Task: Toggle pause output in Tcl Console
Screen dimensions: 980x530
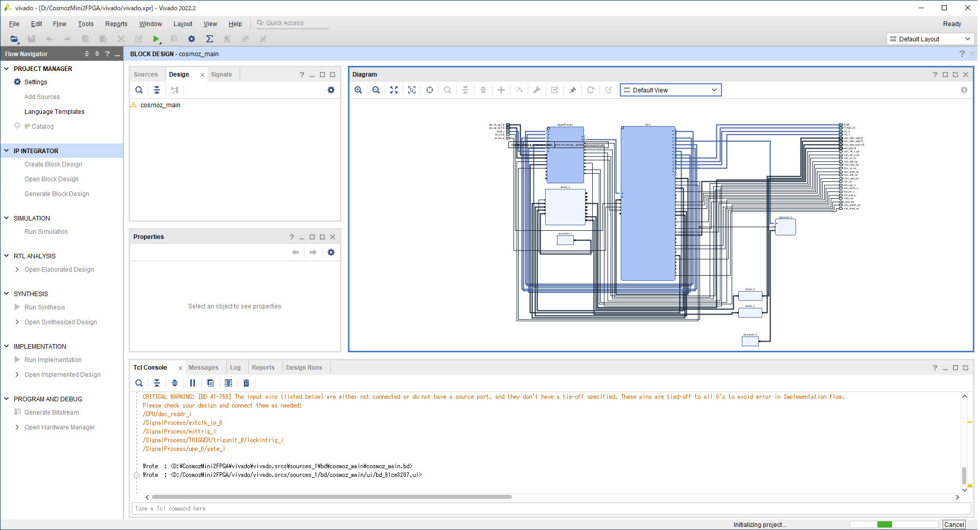Action: click(193, 383)
